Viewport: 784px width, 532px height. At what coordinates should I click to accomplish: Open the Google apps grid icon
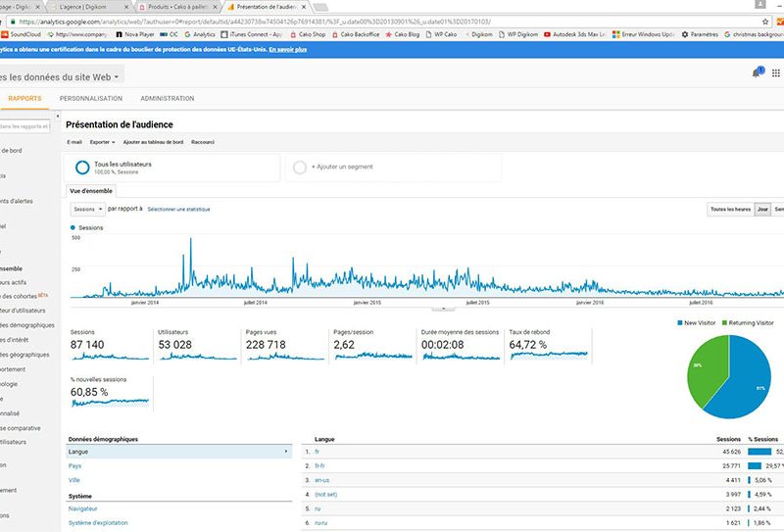point(775,73)
